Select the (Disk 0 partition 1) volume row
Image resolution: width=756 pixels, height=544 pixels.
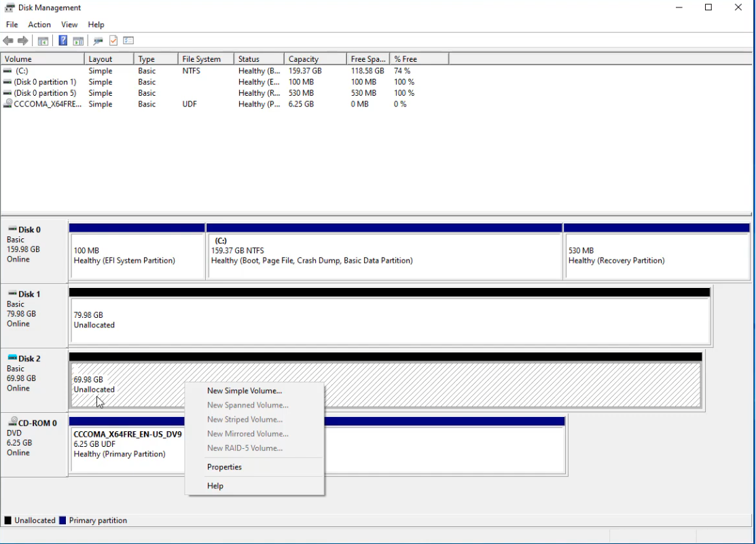pos(225,82)
